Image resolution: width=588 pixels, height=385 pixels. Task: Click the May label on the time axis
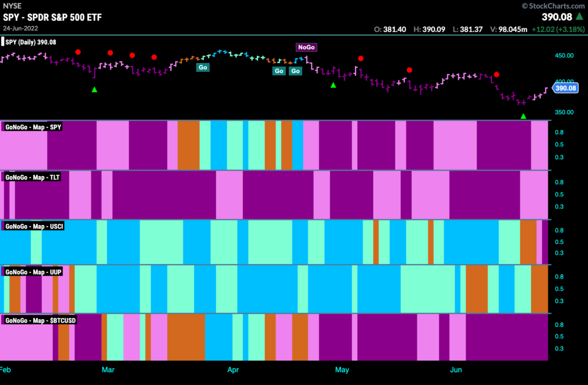pos(342,370)
